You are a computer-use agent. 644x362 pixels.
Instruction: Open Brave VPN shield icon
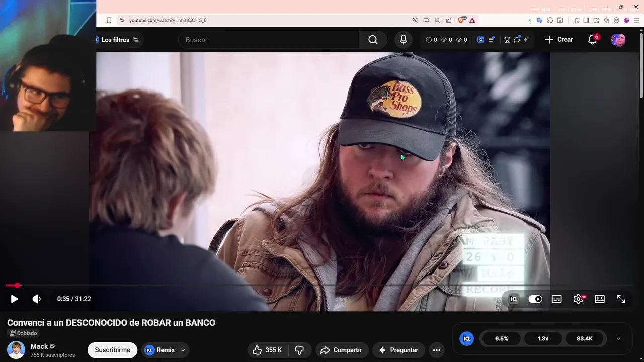pos(616,20)
